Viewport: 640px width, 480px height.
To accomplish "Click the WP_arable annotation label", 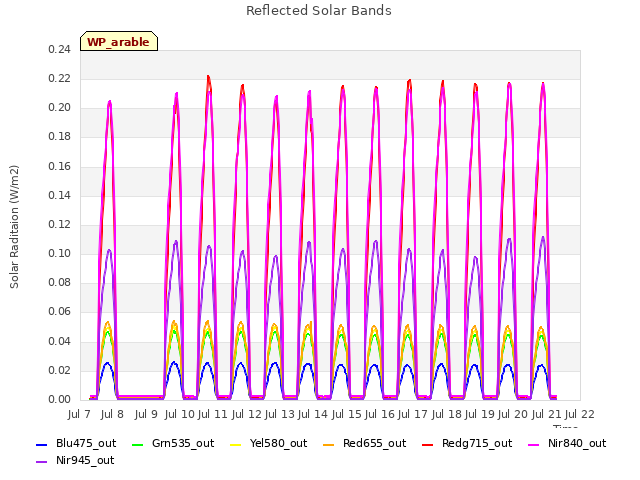I will point(119,41).
